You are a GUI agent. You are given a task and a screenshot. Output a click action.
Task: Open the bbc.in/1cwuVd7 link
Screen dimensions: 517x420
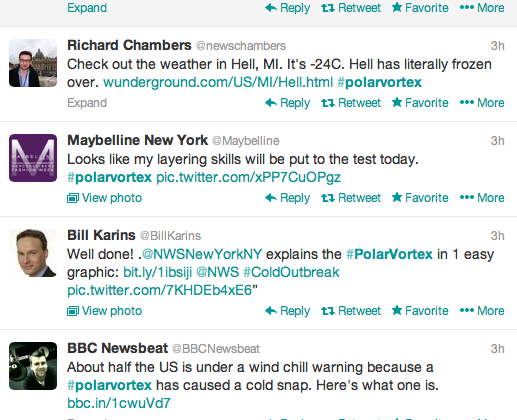tap(119, 403)
